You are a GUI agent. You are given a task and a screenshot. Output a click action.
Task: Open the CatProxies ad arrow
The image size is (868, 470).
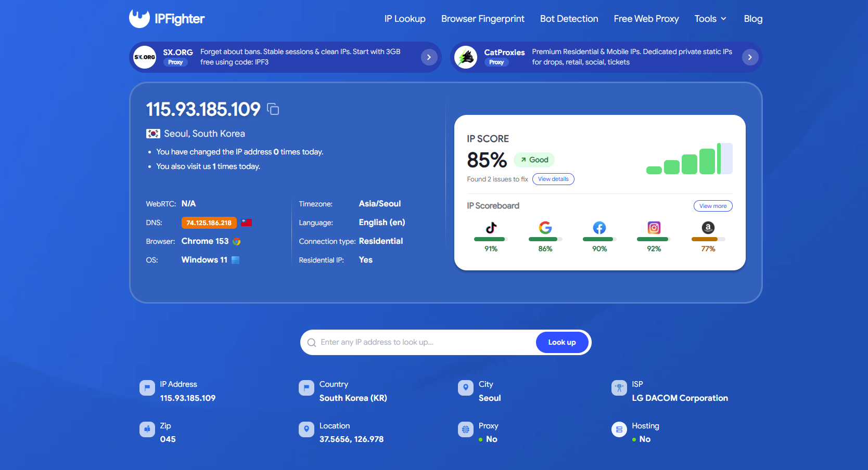(x=750, y=57)
